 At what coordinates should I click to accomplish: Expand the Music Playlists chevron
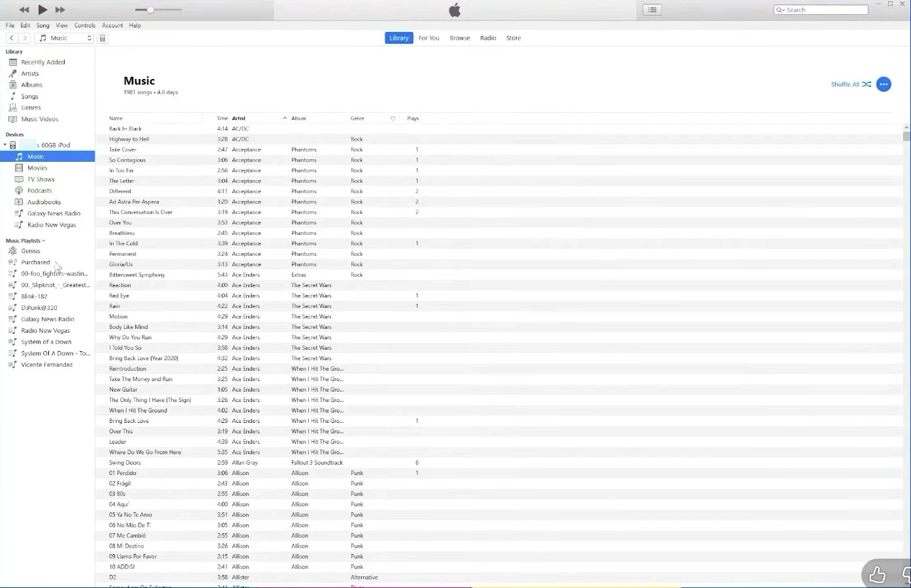(44, 241)
